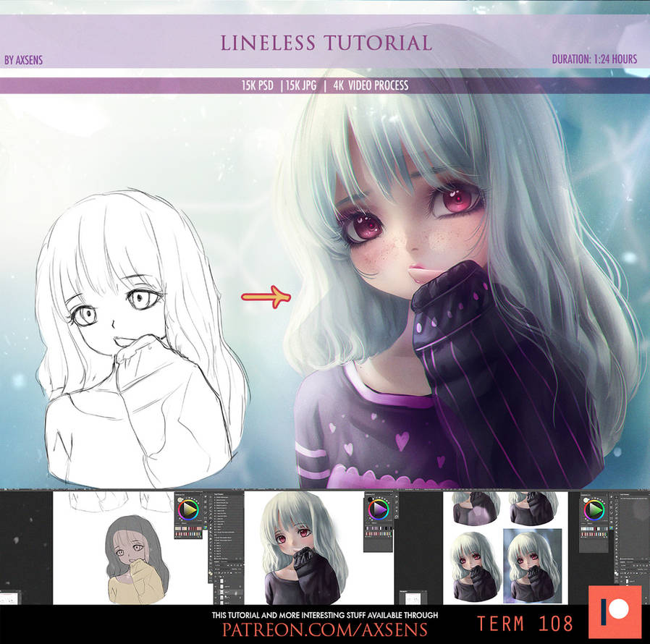Open the layer blend mode dropdown
The height and width of the screenshot is (644, 650).
tap(217, 569)
